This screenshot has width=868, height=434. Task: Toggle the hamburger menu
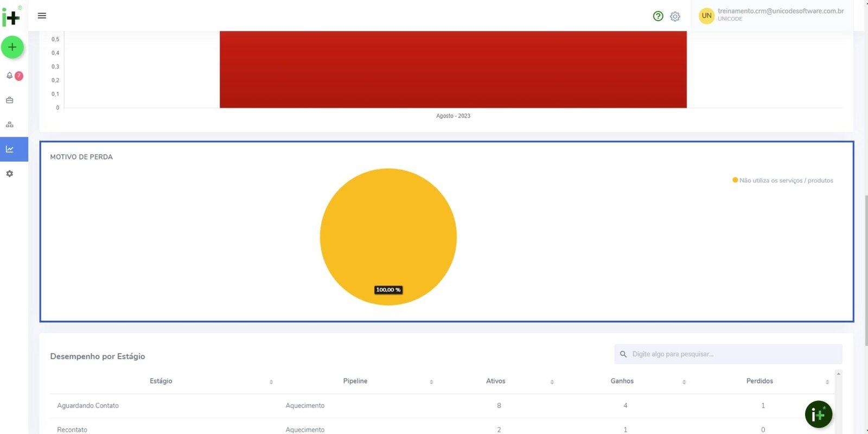42,16
